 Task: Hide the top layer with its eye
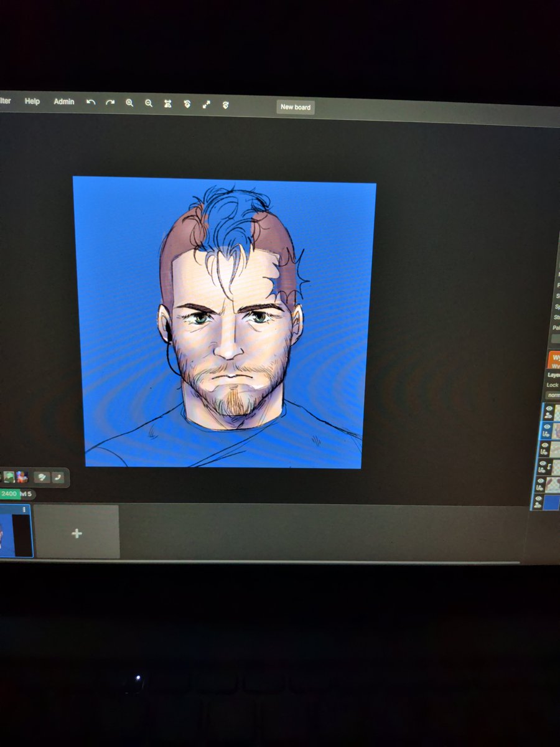[x=548, y=409]
